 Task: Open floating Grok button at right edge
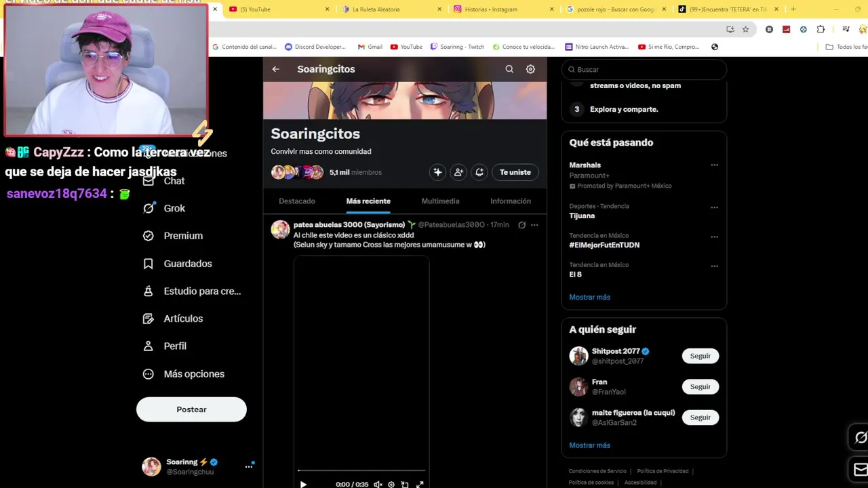tap(860, 438)
